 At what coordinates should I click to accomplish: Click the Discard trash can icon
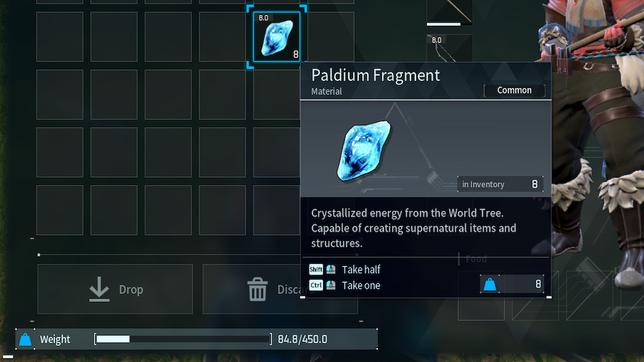click(258, 290)
